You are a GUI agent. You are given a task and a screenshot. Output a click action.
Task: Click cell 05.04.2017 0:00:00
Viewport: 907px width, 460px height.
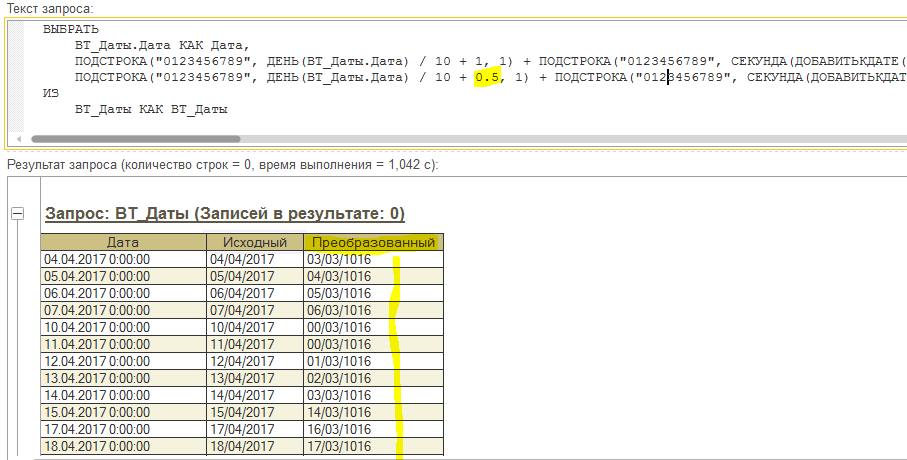[x=123, y=276]
